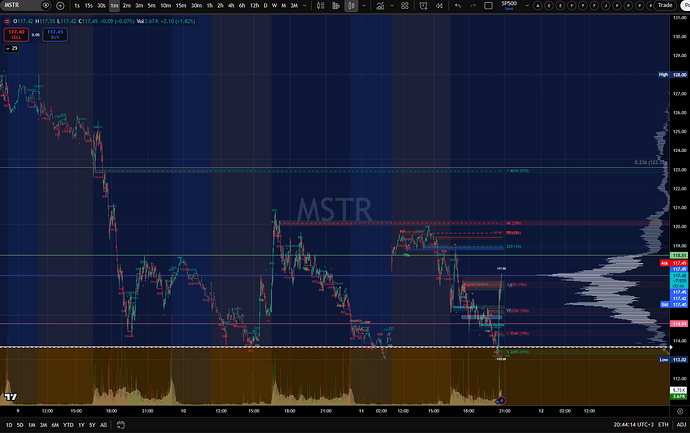
Task: Click the bar style icon beside timeframes
Action: pos(320,6)
